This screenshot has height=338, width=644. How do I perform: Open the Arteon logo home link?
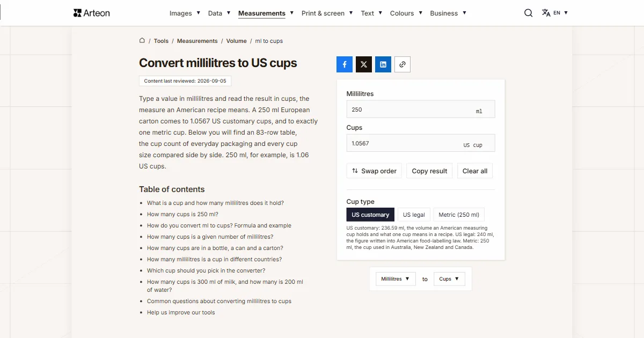point(91,13)
